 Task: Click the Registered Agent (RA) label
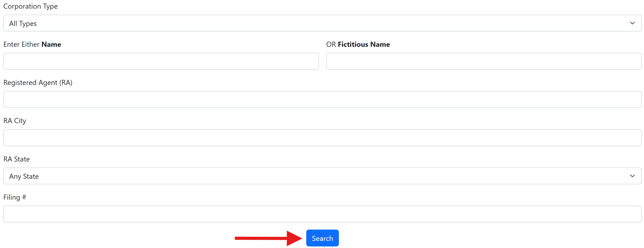tap(38, 82)
